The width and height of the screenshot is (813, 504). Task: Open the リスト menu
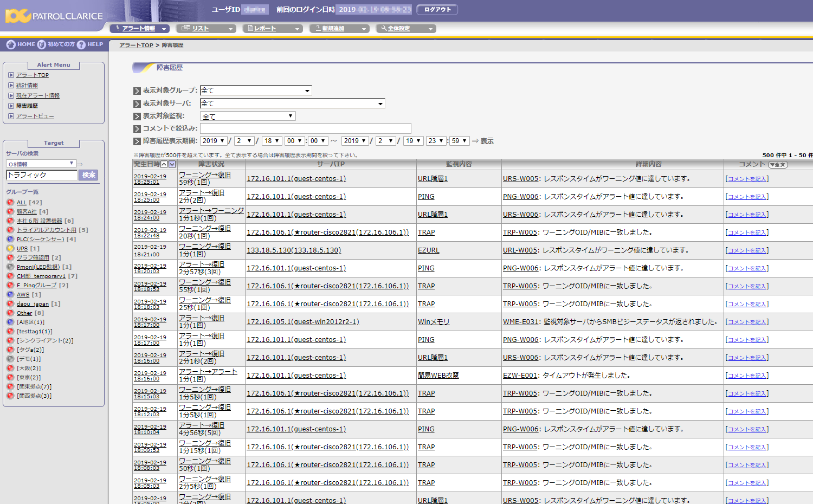(206, 28)
